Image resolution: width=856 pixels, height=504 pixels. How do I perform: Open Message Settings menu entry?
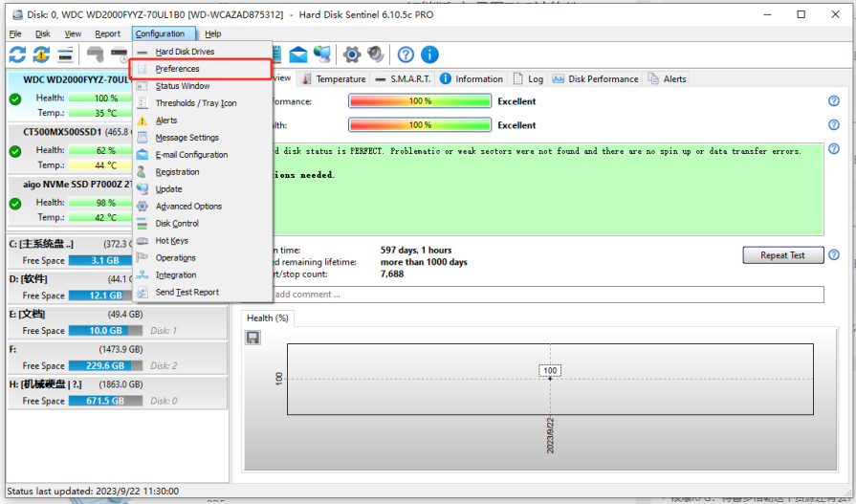click(x=203, y=138)
